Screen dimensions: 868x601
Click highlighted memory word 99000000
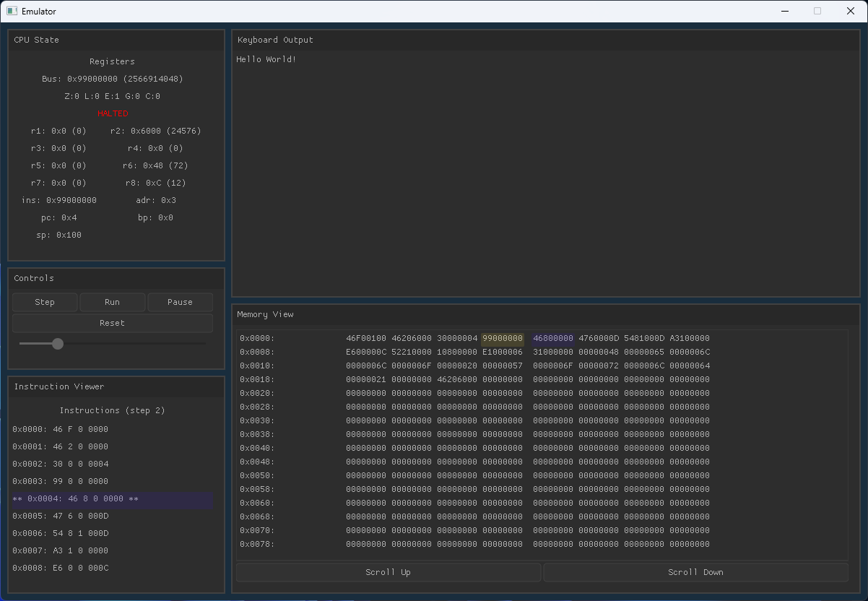[x=503, y=338]
